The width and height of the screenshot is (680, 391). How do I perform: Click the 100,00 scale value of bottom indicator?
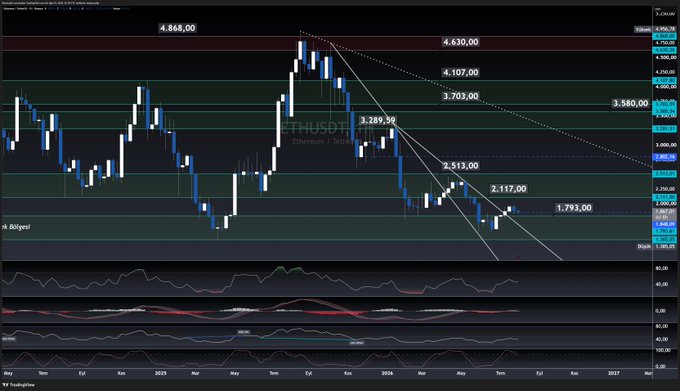point(662,350)
